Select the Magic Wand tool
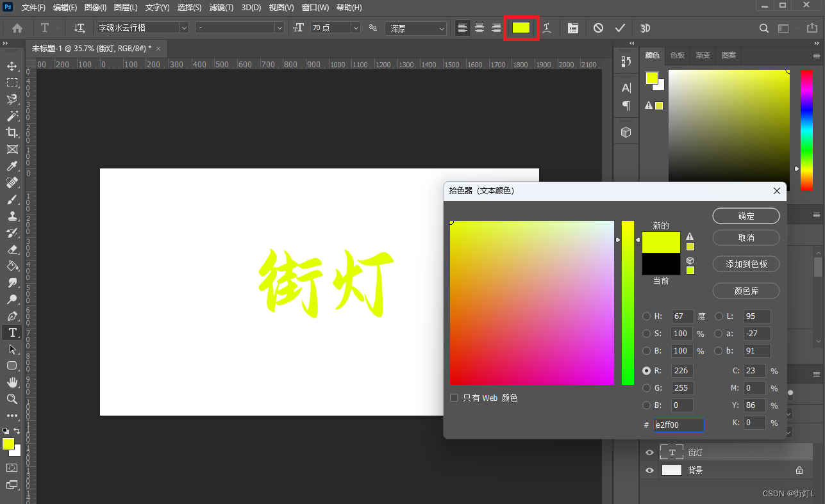This screenshot has height=504, width=825. [12, 116]
